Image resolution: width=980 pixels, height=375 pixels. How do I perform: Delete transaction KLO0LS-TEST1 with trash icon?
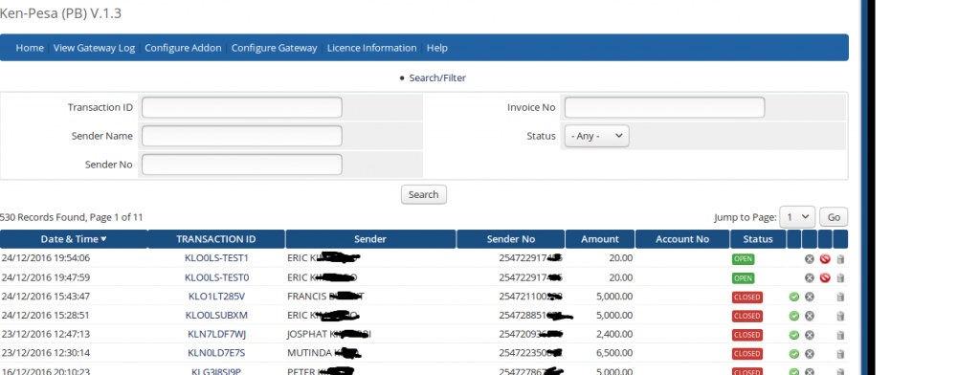tap(840, 259)
